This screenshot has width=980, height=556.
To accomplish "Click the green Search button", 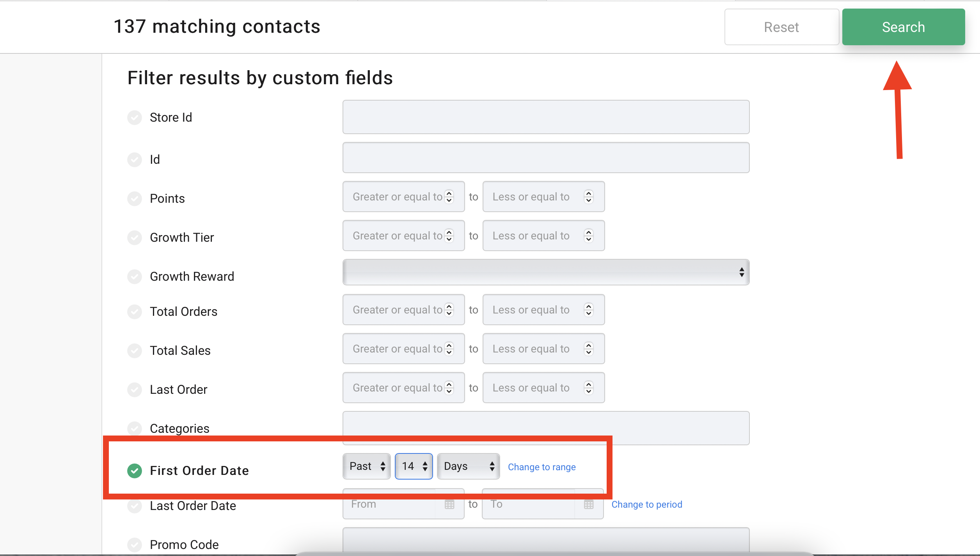I will point(903,27).
